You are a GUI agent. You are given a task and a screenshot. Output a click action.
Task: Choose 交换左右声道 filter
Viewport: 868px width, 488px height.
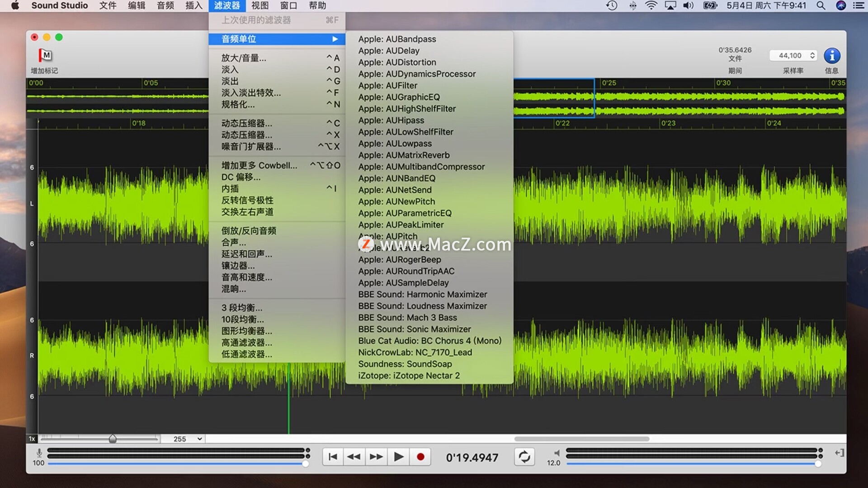[x=277, y=212]
